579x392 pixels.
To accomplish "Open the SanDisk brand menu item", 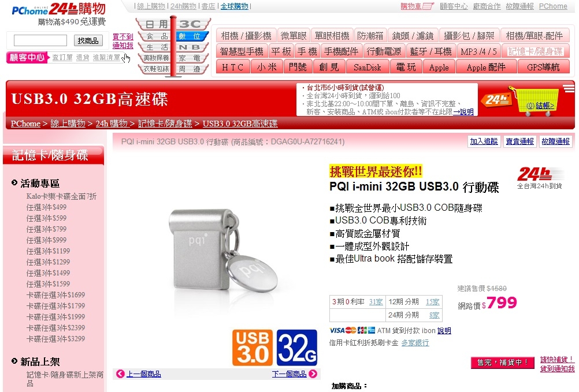I will (367, 67).
